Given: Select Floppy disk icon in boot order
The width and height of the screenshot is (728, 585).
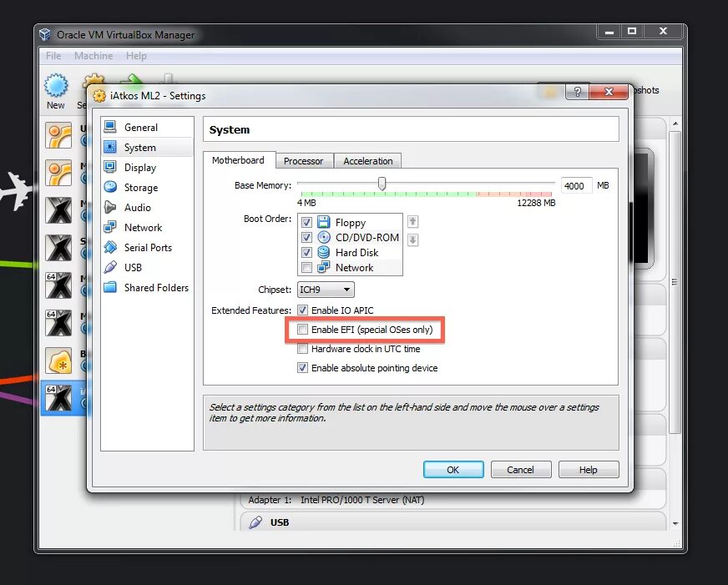Looking at the screenshot, I should [x=324, y=222].
